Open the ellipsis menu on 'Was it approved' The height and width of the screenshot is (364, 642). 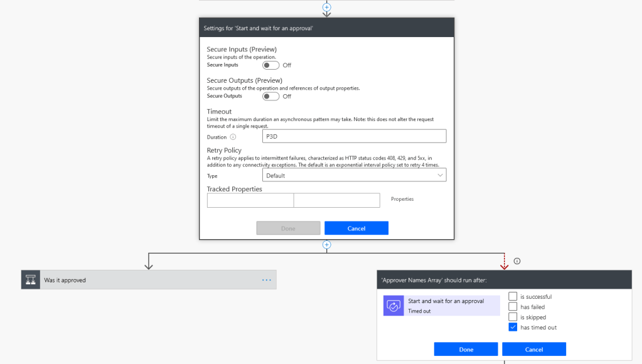[x=267, y=280]
